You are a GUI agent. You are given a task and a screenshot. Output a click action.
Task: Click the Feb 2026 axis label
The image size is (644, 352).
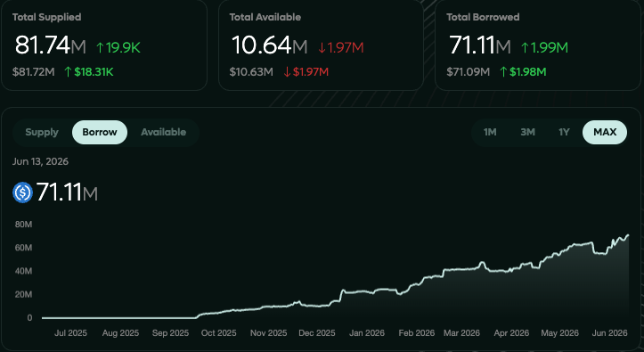[417, 333]
